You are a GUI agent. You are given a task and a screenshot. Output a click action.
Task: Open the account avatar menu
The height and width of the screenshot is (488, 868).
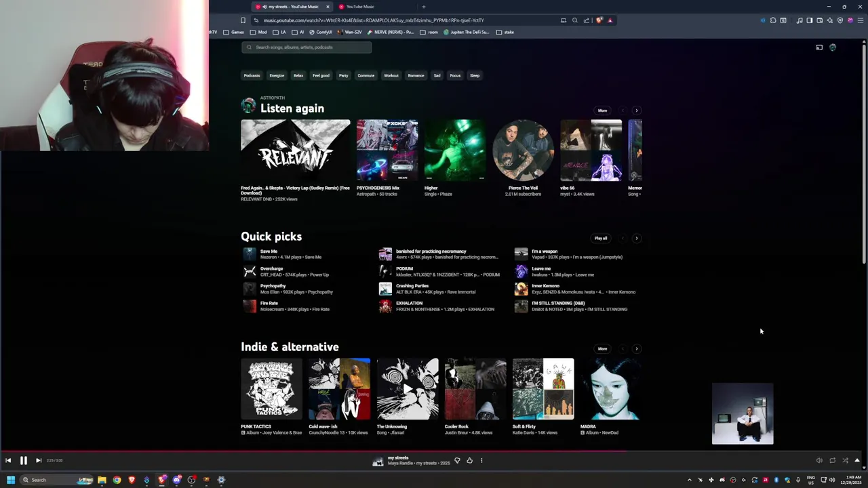point(833,47)
